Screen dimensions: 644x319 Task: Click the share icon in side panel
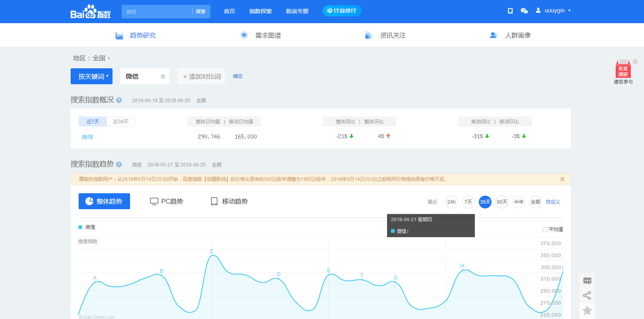tap(587, 295)
